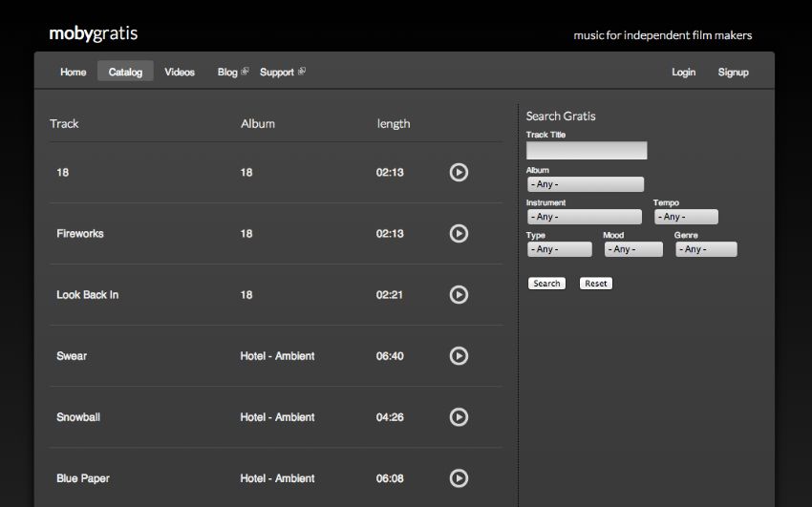The height and width of the screenshot is (507, 812).
Task: Open the Instrument filter dropdown
Action: 584,217
